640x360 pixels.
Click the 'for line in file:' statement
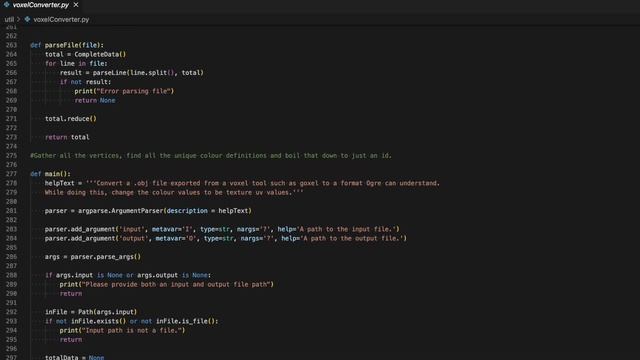coord(76,63)
